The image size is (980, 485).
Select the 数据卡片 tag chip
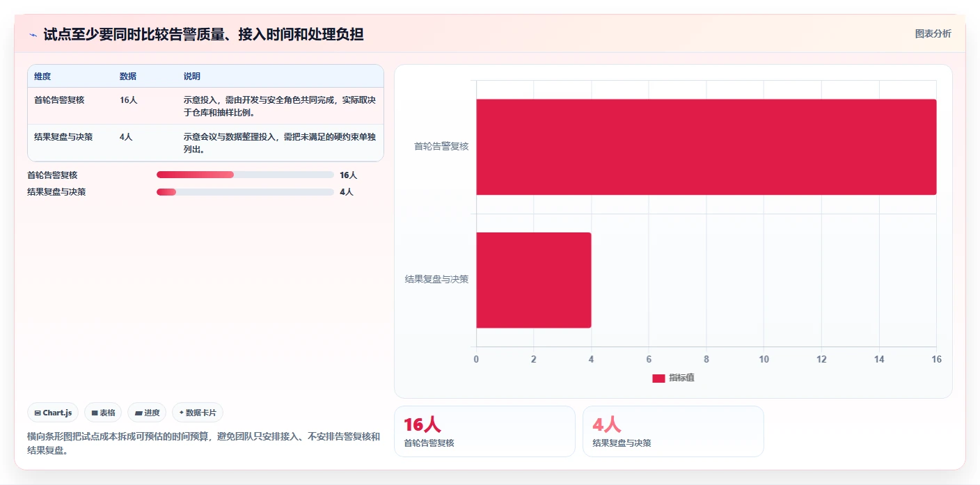point(198,413)
